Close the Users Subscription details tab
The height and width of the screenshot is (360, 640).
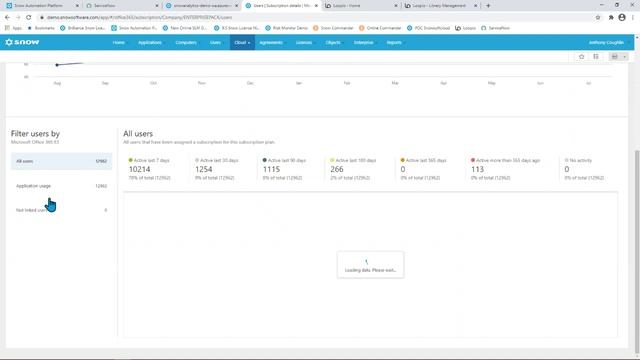point(316,6)
